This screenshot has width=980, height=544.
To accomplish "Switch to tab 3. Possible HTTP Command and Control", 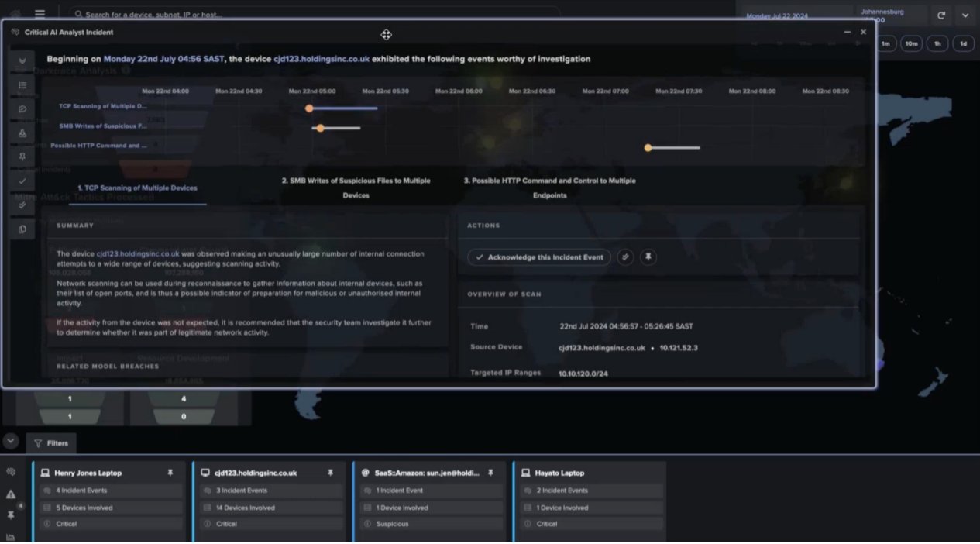I will tap(549, 188).
